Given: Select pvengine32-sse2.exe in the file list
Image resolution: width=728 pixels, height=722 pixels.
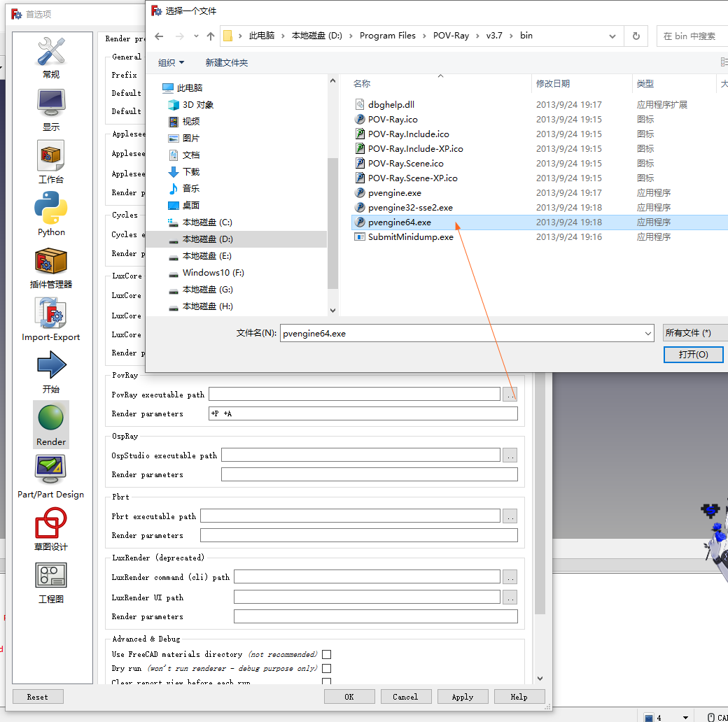Looking at the screenshot, I should (x=410, y=207).
